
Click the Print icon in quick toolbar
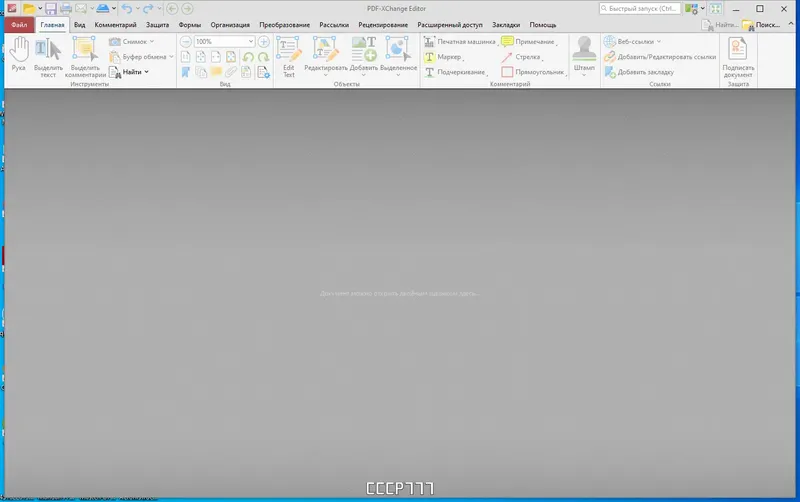point(66,8)
